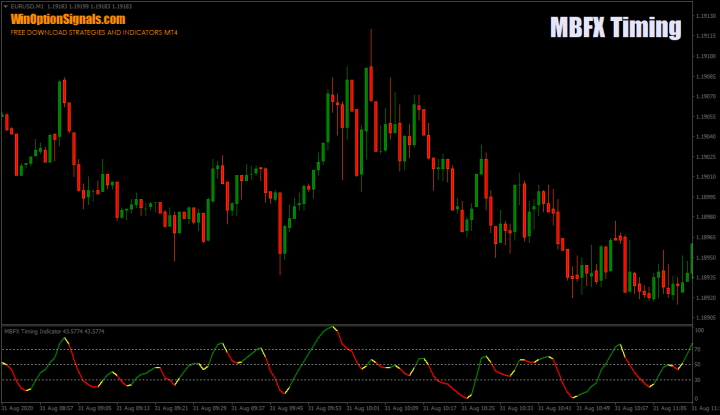Viewport: 720px width, 415px height.
Task: Click indicator scale level 50
Action: pos(698,365)
